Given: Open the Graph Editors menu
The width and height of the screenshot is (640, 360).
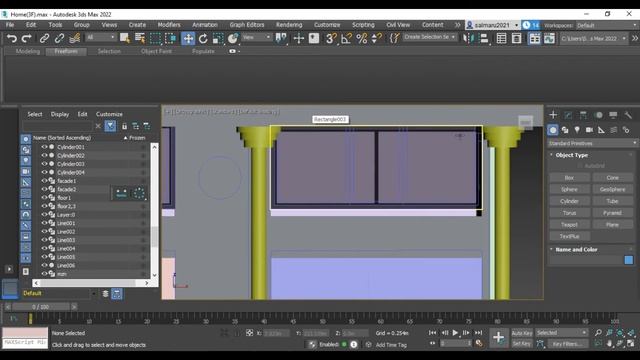Looking at the screenshot, I should 247,25.
